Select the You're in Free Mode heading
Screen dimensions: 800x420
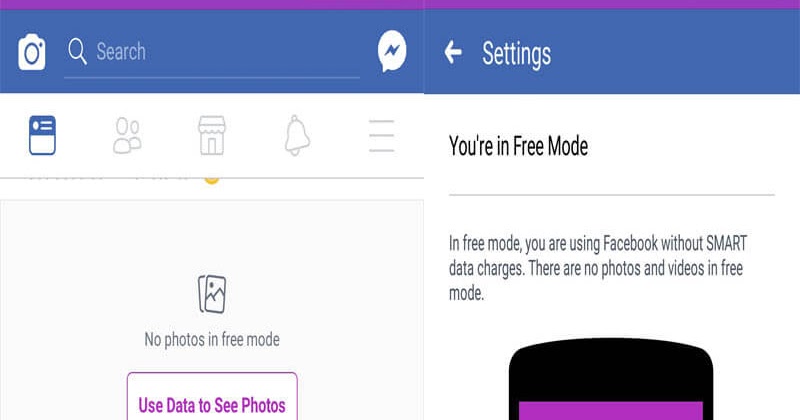(518, 146)
